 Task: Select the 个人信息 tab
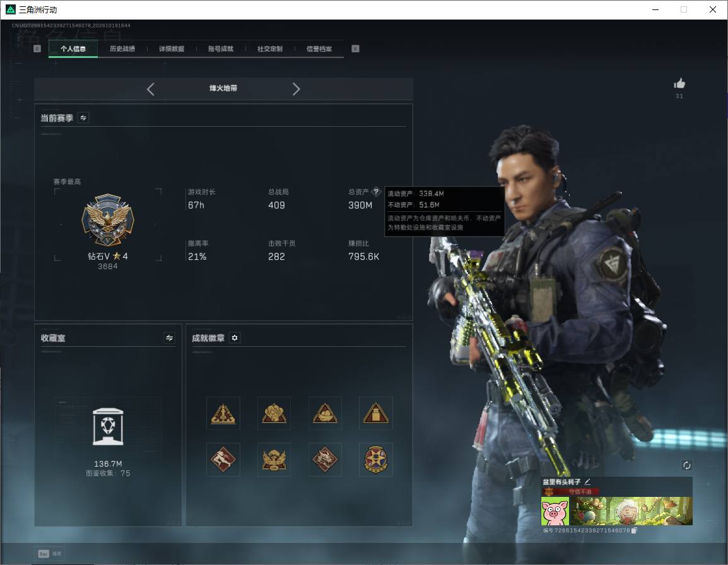(73, 49)
